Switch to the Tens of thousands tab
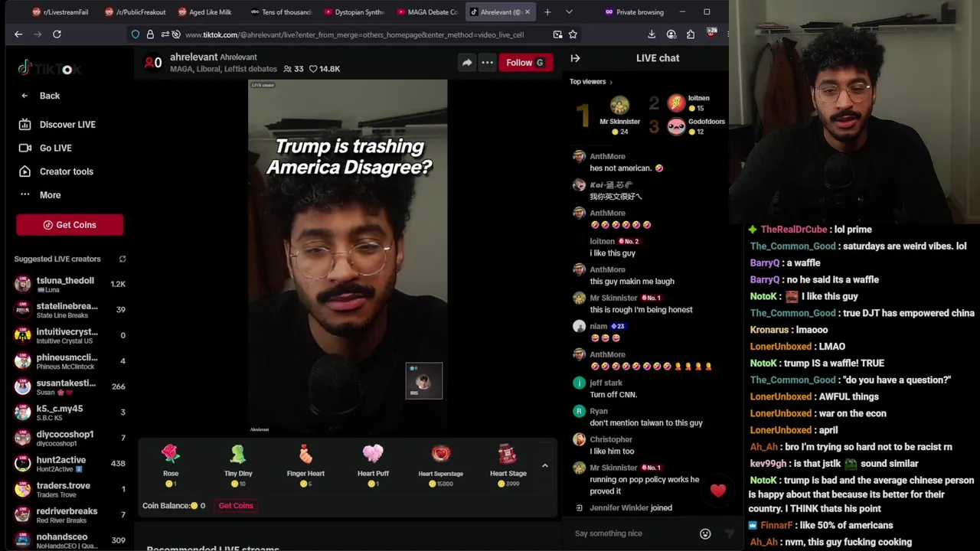Screen dimensions: 980x551 click(280, 12)
